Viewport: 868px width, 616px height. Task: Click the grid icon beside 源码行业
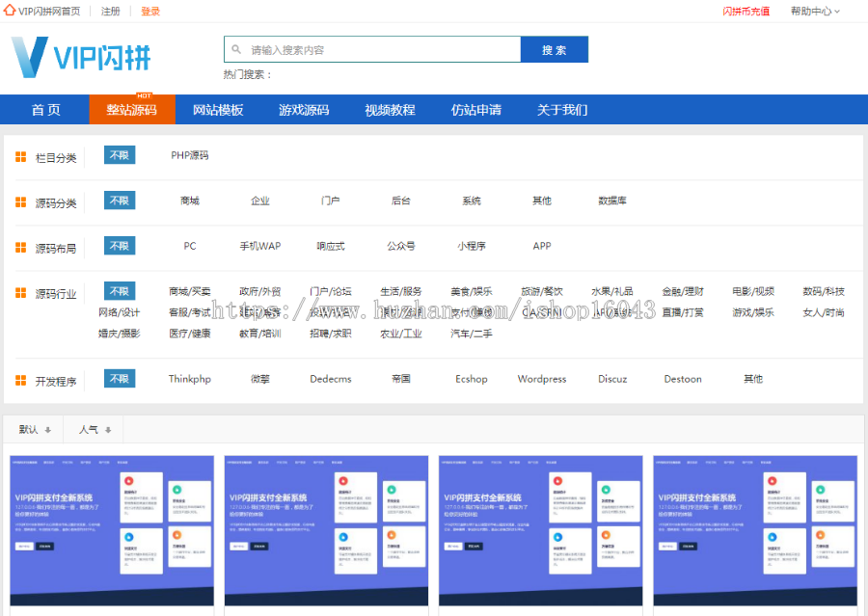tap(20, 290)
